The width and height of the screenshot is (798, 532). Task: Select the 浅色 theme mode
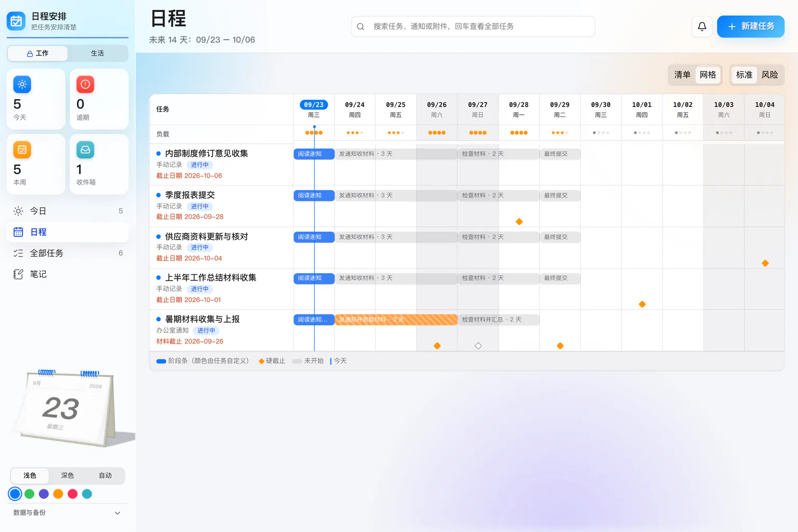click(30, 475)
